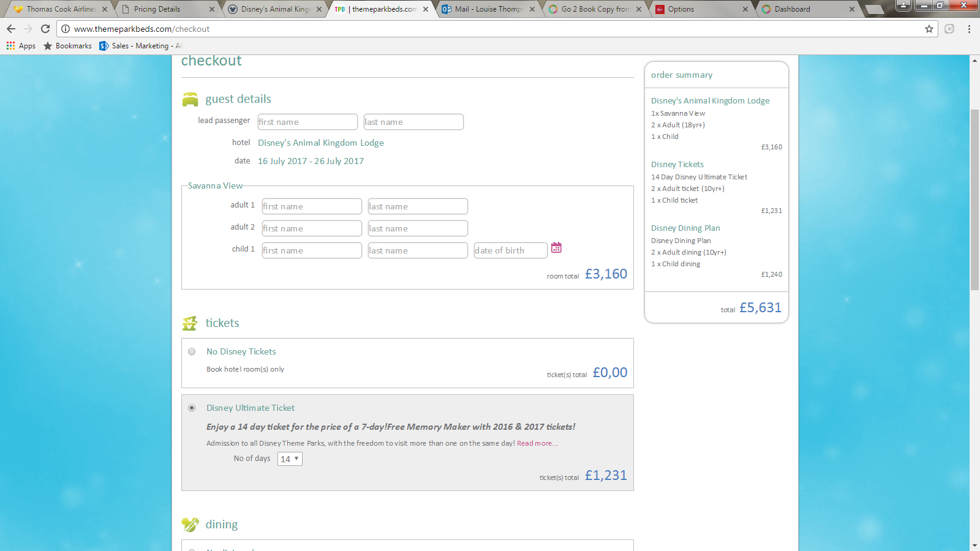980x551 pixels.
Task: Click the hotel name beside the hotel label
Action: [x=321, y=143]
